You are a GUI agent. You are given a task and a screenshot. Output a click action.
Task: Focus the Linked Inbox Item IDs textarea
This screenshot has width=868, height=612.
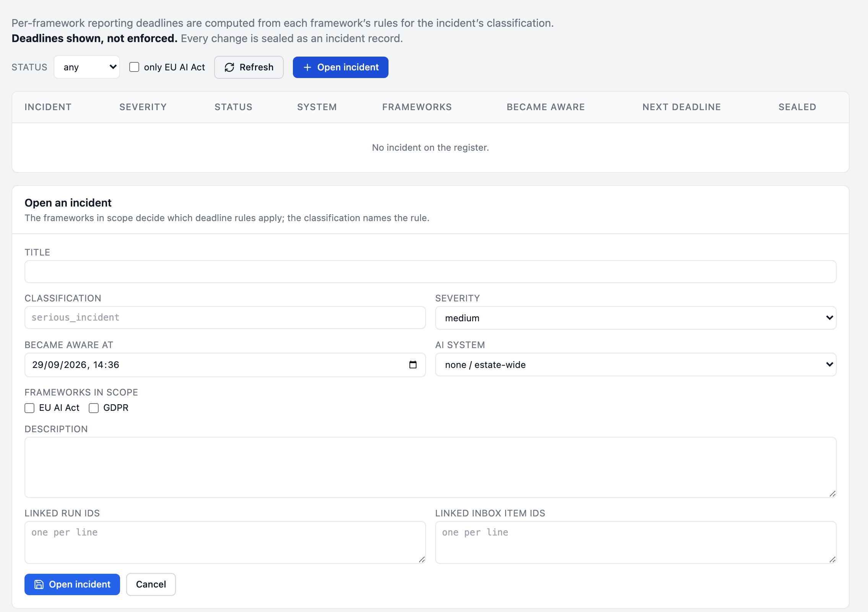[636, 542]
